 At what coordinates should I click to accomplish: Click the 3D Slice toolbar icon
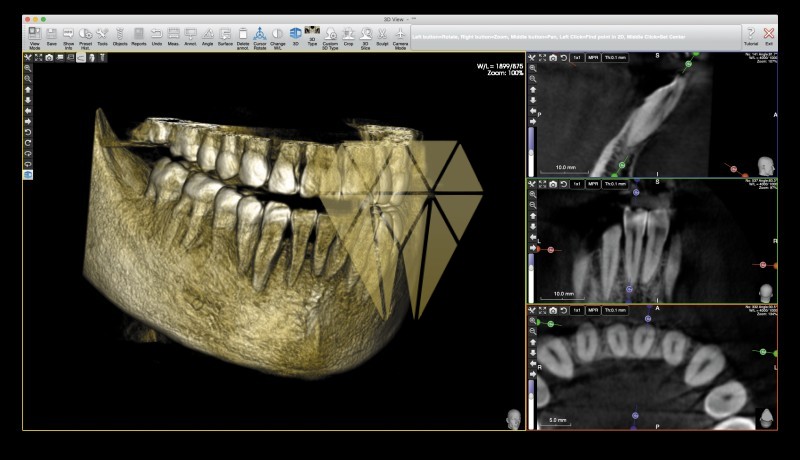click(365, 37)
